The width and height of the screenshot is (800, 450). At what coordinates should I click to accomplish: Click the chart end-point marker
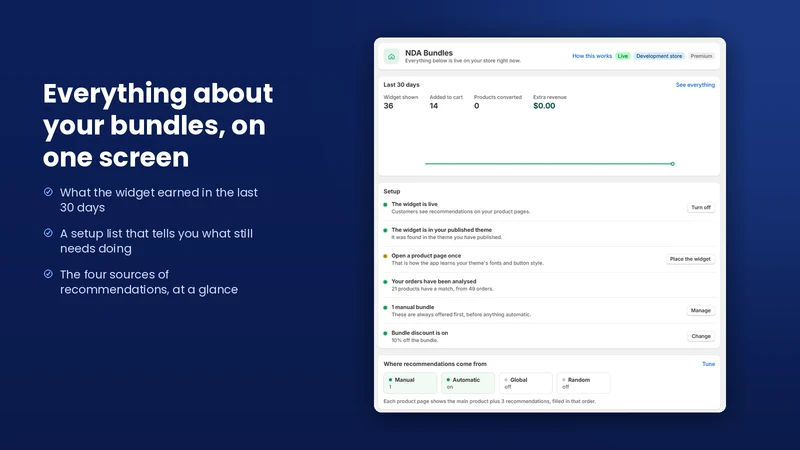[672, 164]
